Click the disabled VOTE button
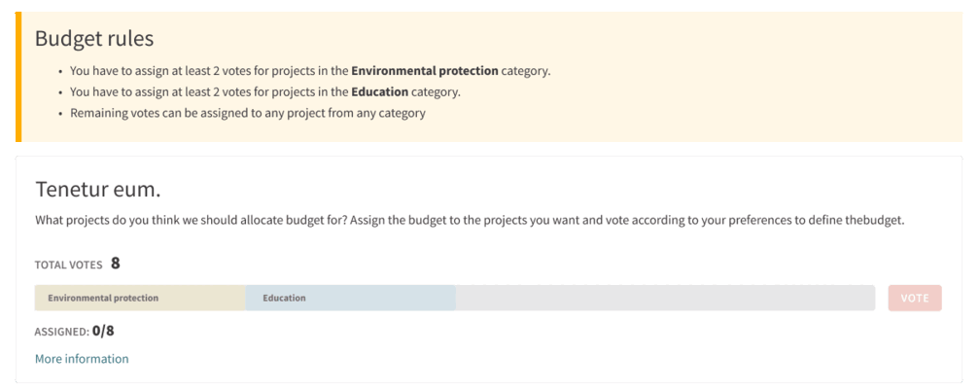The height and width of the screenshot is (392, 980). (914, 298)
